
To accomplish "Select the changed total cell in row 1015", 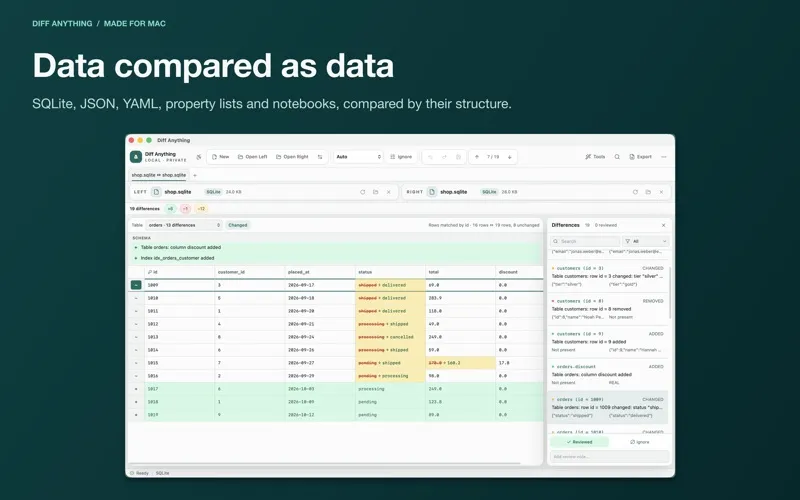I will tap(461, 363).
